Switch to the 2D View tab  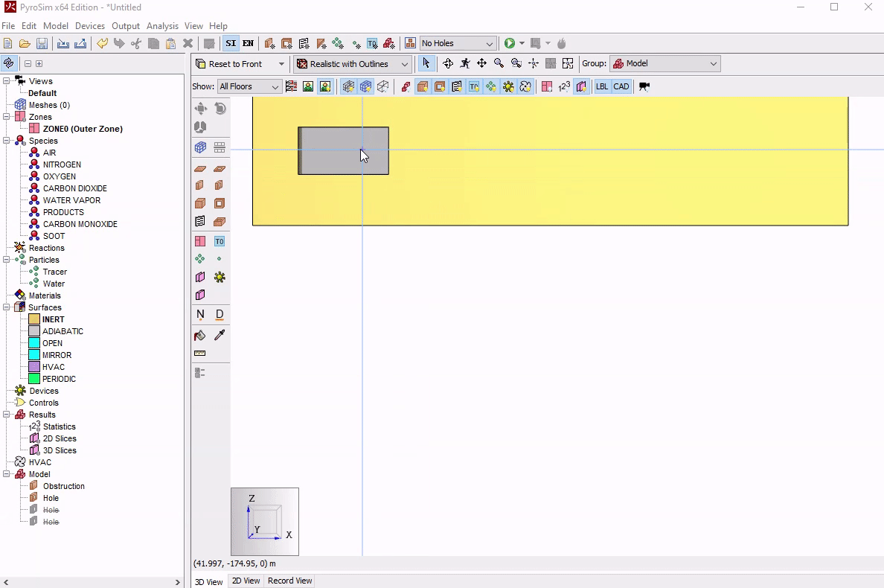(246, 581)
